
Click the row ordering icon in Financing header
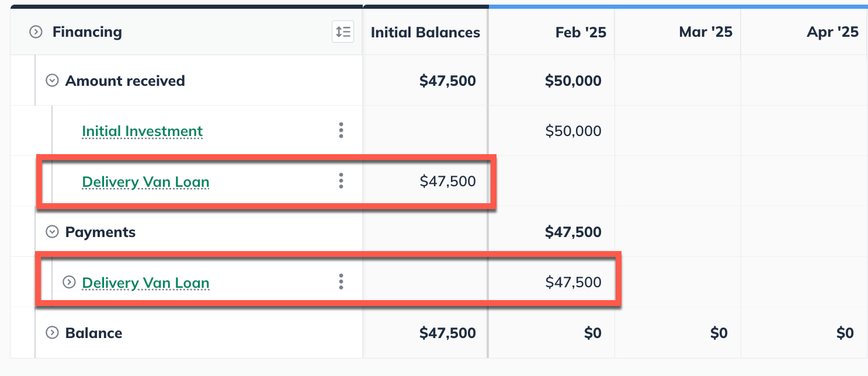click(x=342, y=32)
